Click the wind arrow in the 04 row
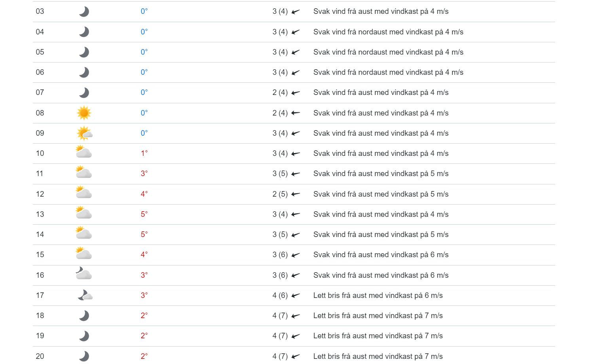 (296, 32)
